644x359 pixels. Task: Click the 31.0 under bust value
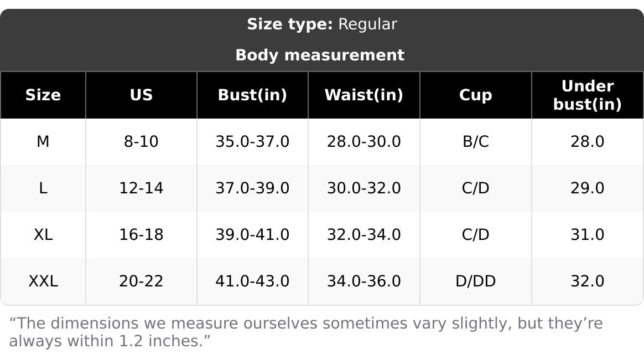[x=587, y=235]
